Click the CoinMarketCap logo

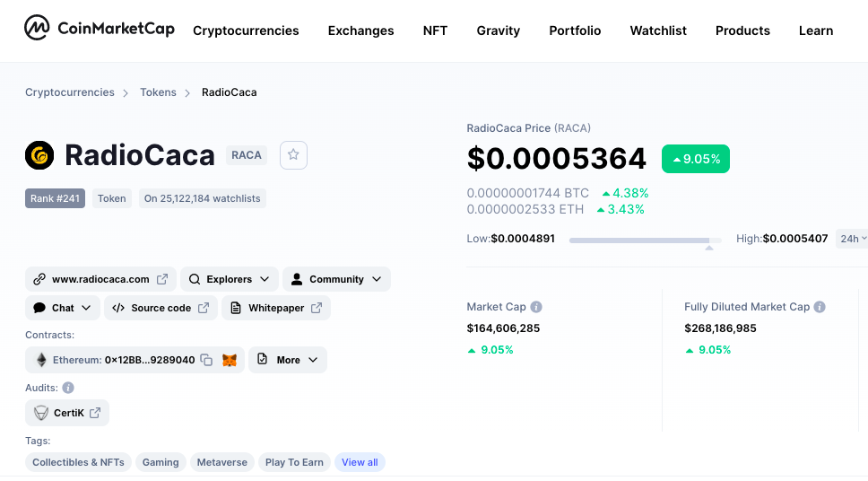[x=100, y=28]
